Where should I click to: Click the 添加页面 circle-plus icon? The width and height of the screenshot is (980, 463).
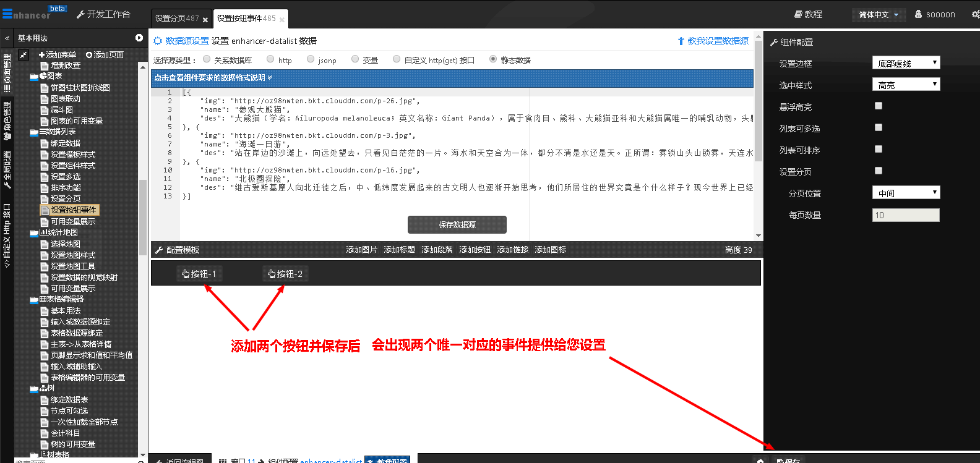[89, 55]
